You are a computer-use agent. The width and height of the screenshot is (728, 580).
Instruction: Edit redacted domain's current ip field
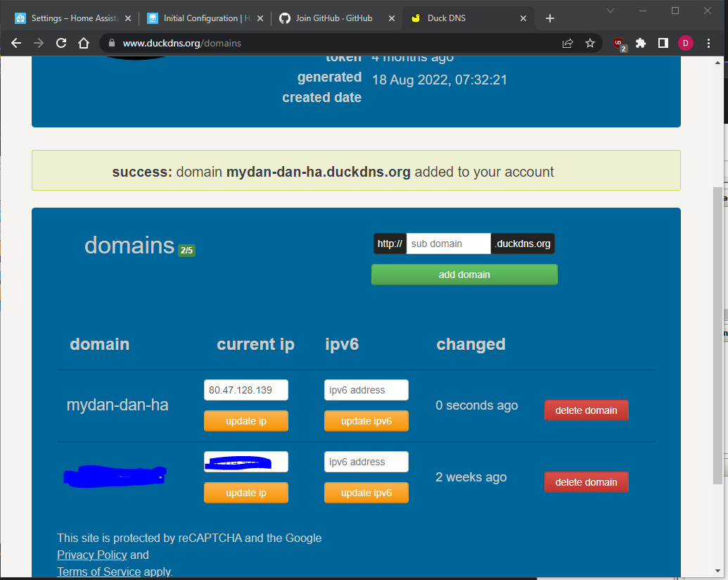coord(246,462)
